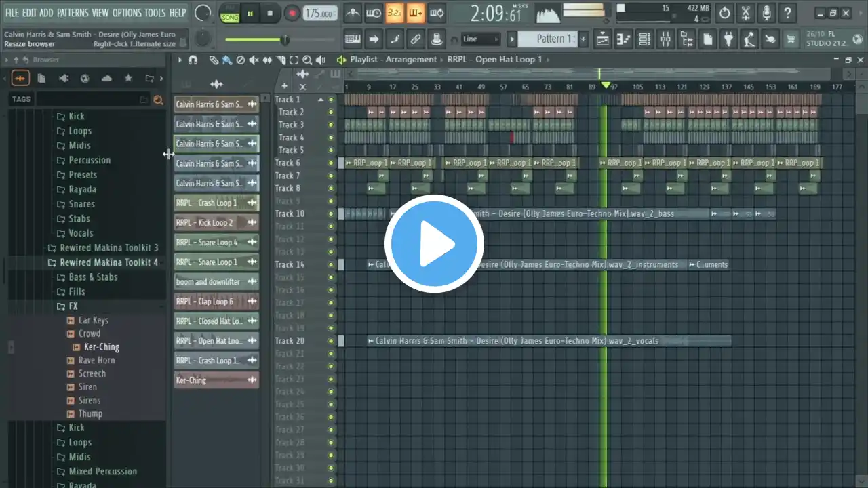
Task: Open the audio editor scissors icon
Action: 746,13
